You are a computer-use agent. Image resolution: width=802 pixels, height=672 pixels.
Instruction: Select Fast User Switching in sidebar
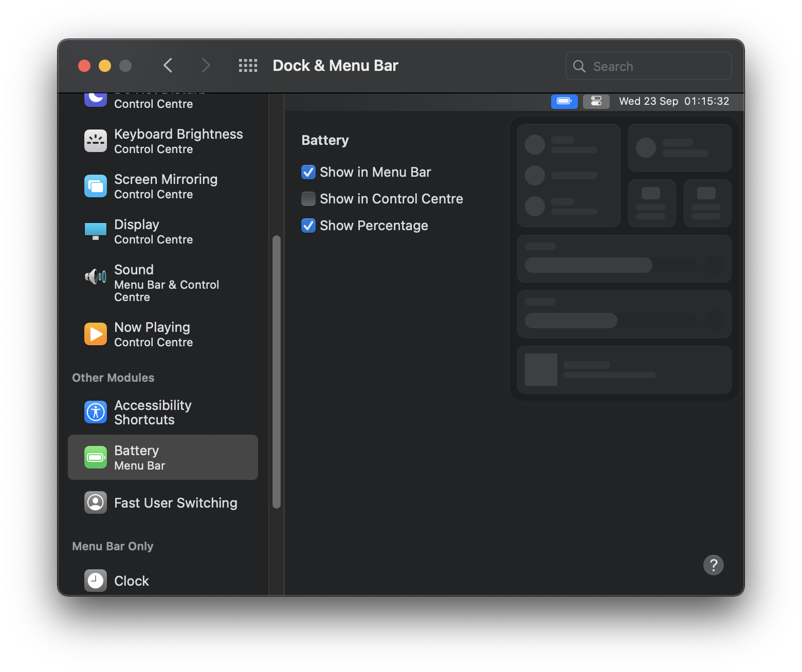pos(163,502)
